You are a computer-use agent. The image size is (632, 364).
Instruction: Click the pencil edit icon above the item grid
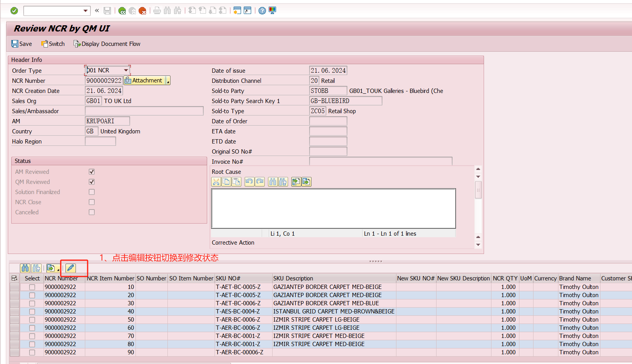(70, 268)
